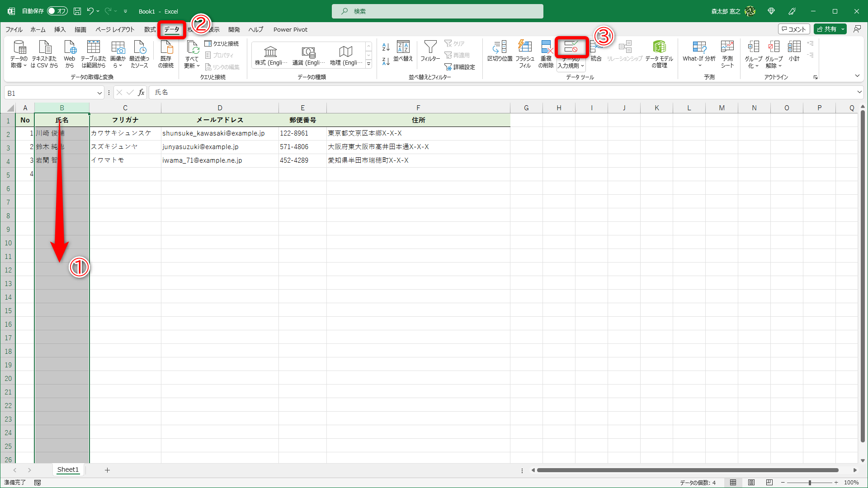Click the Filter funnel icon
The height and width of the screenshot is (488, 868).
(x=430, y=47)
